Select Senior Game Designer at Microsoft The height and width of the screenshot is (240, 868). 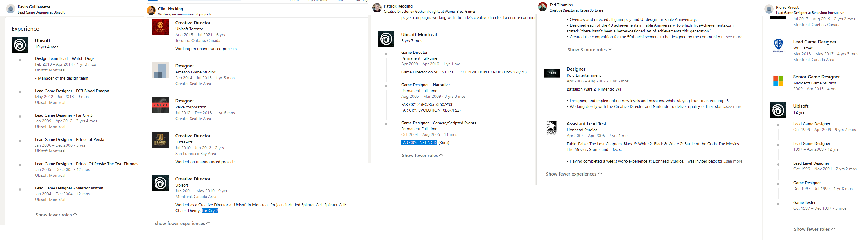pyautogui.click(x=816, y=77)
